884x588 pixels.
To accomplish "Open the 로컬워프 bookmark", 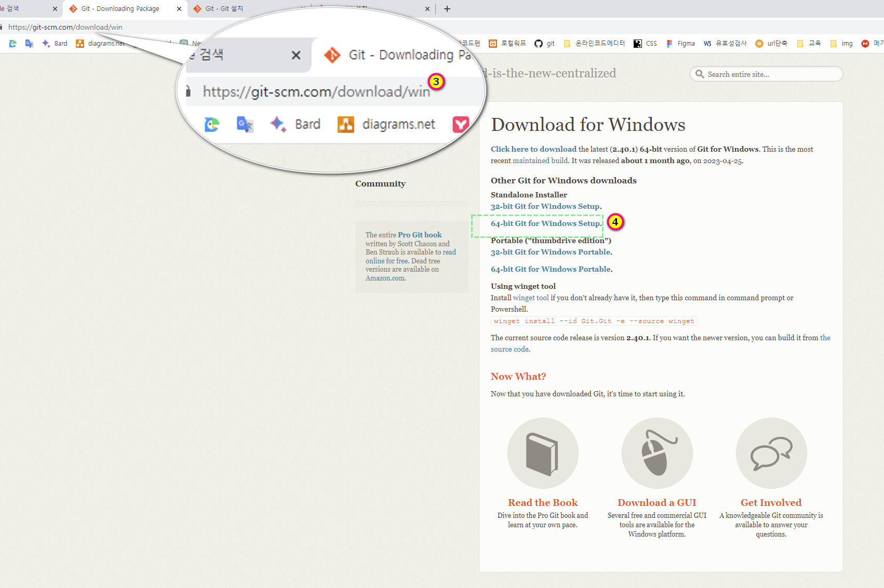I will tap(507, 44).
